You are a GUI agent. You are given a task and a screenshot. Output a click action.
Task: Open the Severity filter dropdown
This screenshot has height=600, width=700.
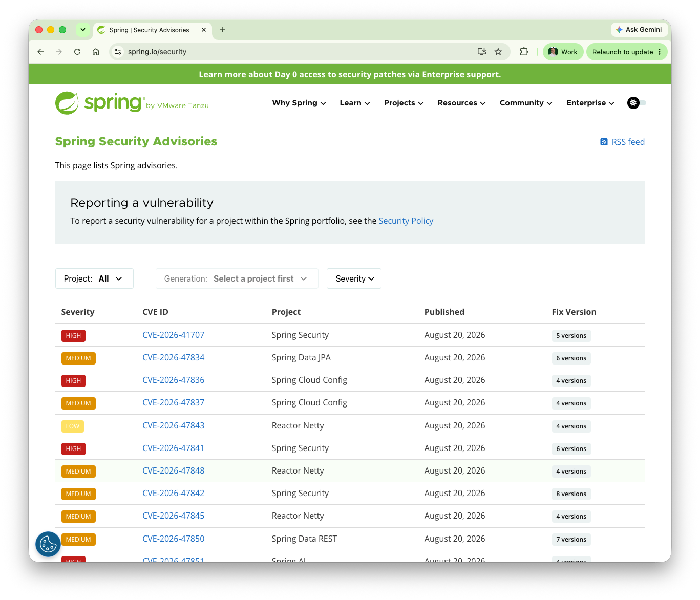point(354,278)
